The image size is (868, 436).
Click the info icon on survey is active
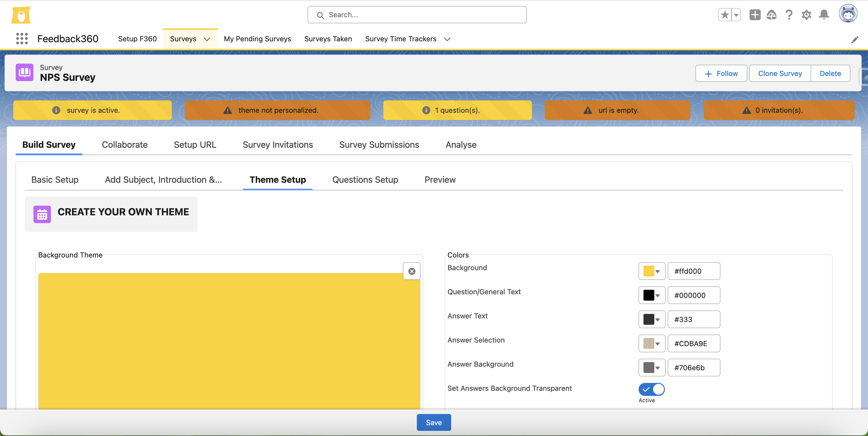56,110
